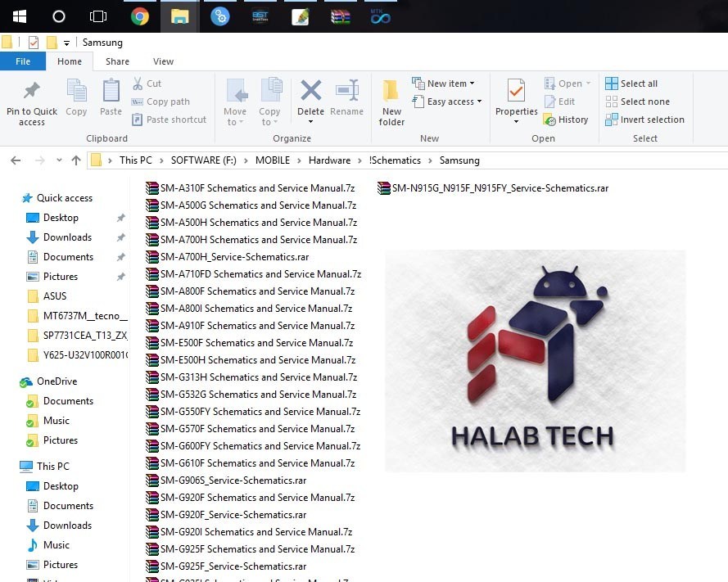Open the Open dropdown in ribbon
728x582 pixels.
point(567,83)
